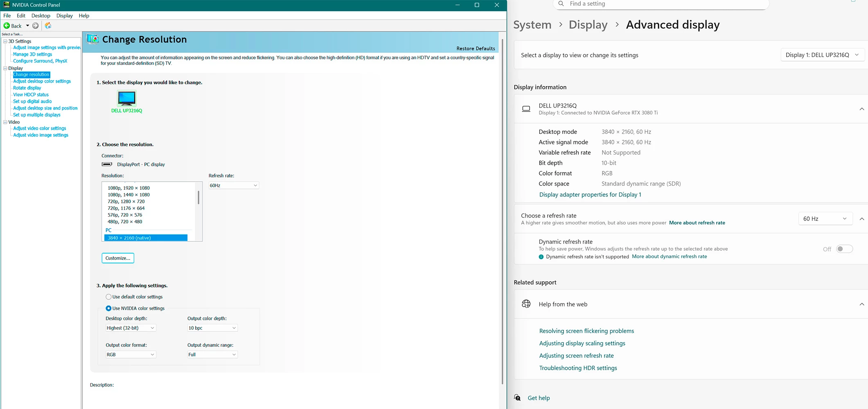
Task: Select 3840 × 2160 (native) resolution
Action: [146, 238]
